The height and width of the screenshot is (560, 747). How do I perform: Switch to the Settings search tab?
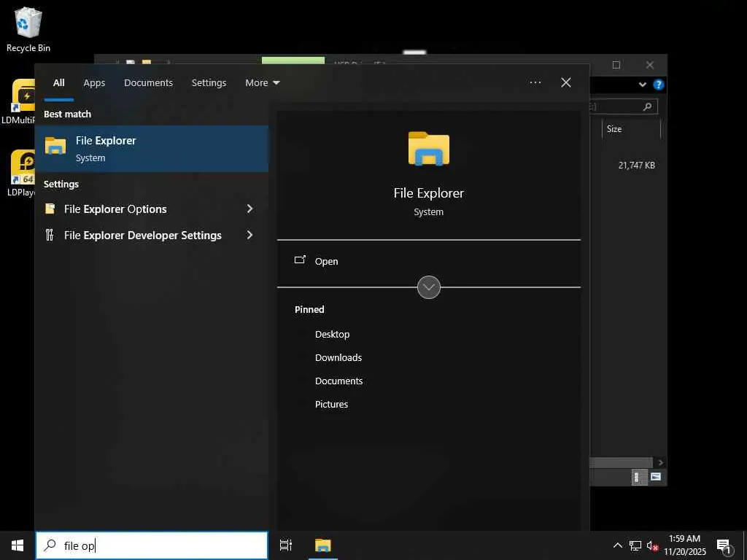click(x=209, y=83)
